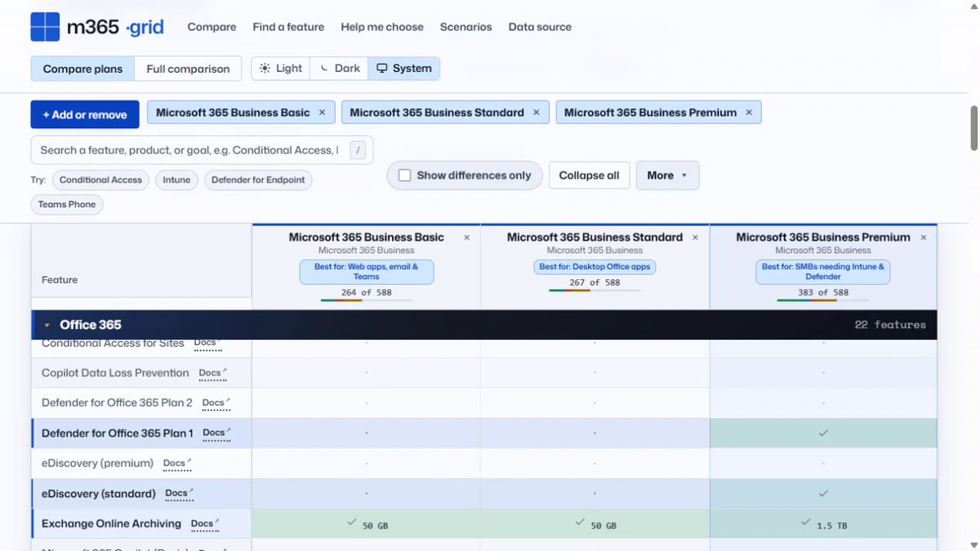This screenshot has height=551, width=980.
Task: Open the Data source nav item
Action: (x=540, y=27)
